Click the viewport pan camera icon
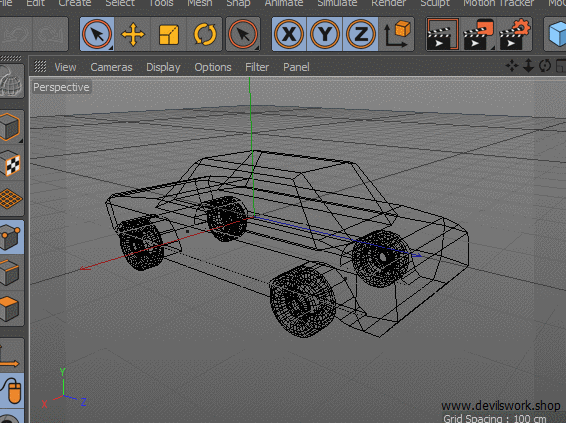The height and width of the screenshot is (423, 566). coord(512,66)
